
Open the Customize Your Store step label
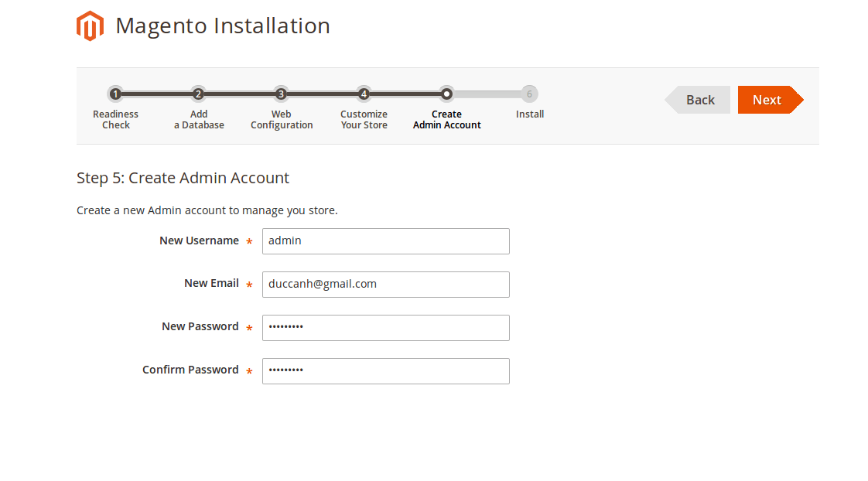pos(364,120)
